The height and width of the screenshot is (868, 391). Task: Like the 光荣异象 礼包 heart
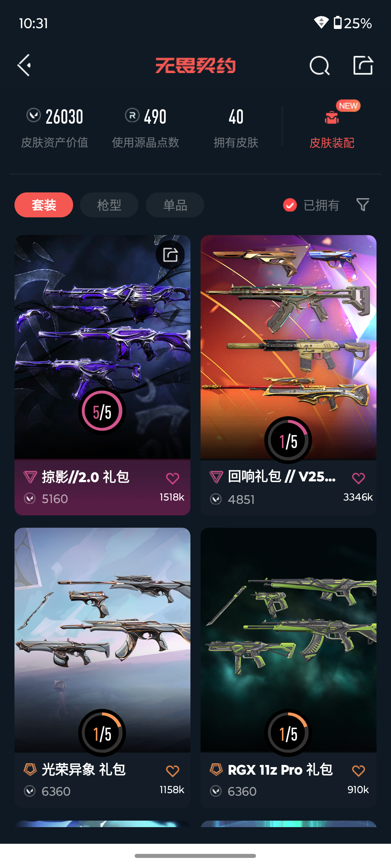click(173, 771)
